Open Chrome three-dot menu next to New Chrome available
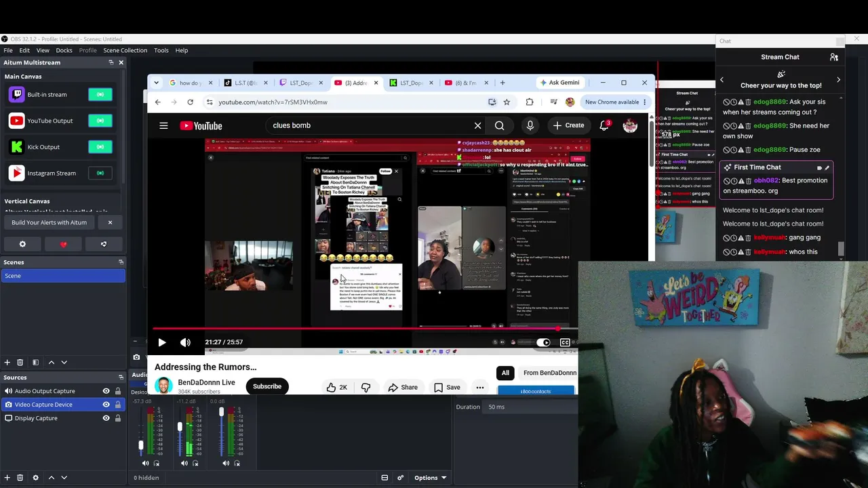The image size is (868, 488). [646, 102]
